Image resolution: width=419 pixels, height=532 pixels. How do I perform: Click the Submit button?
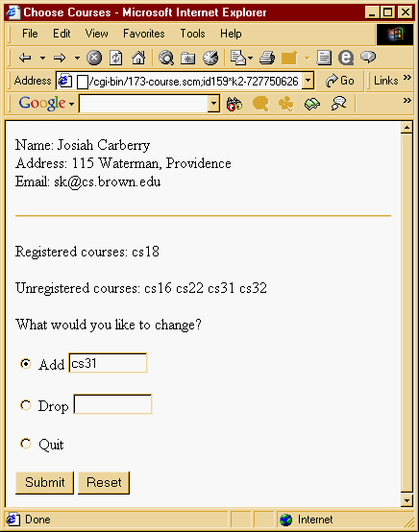44,482
